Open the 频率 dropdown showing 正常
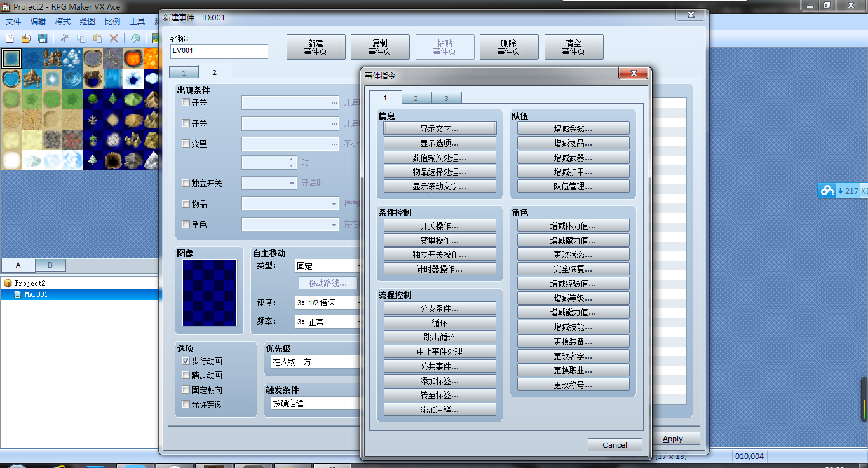The image size is (868, 468). [x=328, y=322]
